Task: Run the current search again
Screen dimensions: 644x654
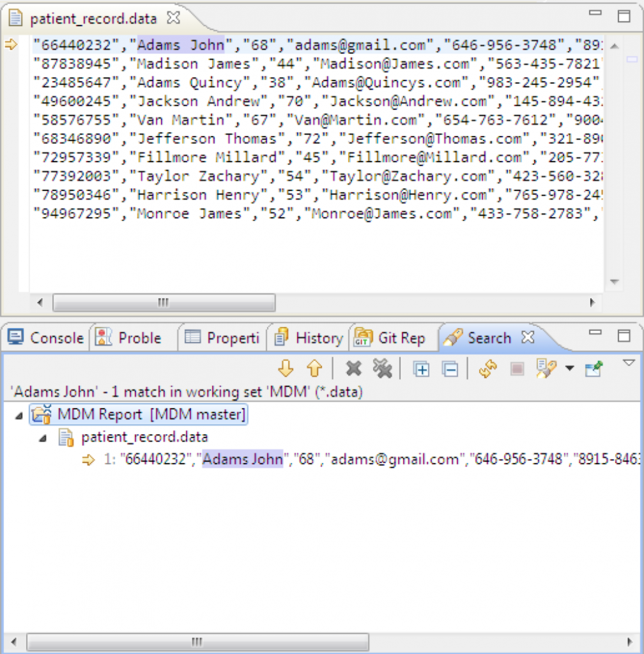Action: click(488, 369)
